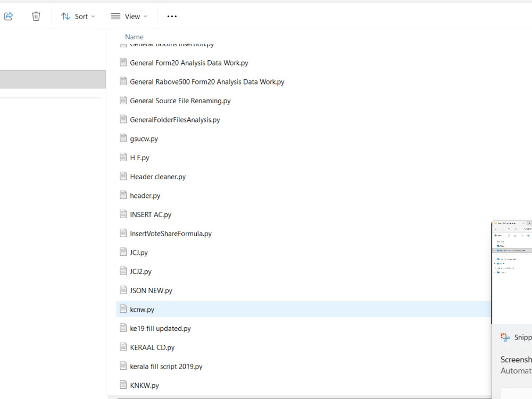Screen dimensions: 532x399
Task: Click file icon beside ke19 fill updated.py
Action: tap(123, 328)
